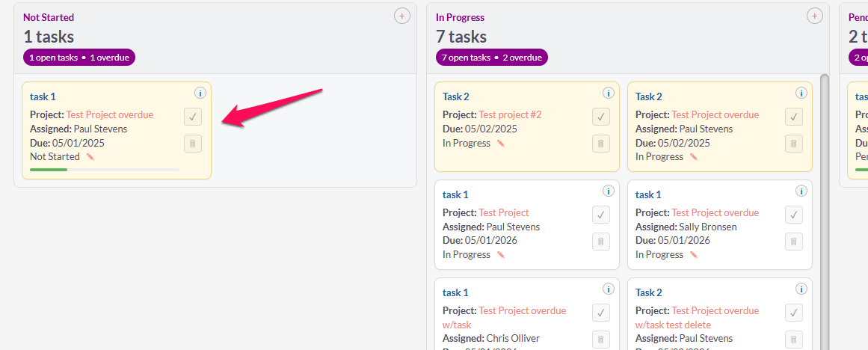Viewport: 868px width, 350px height.
Task: Edit status pencil on Sally Bronsen's task 1 card
Action: point(694,255)
